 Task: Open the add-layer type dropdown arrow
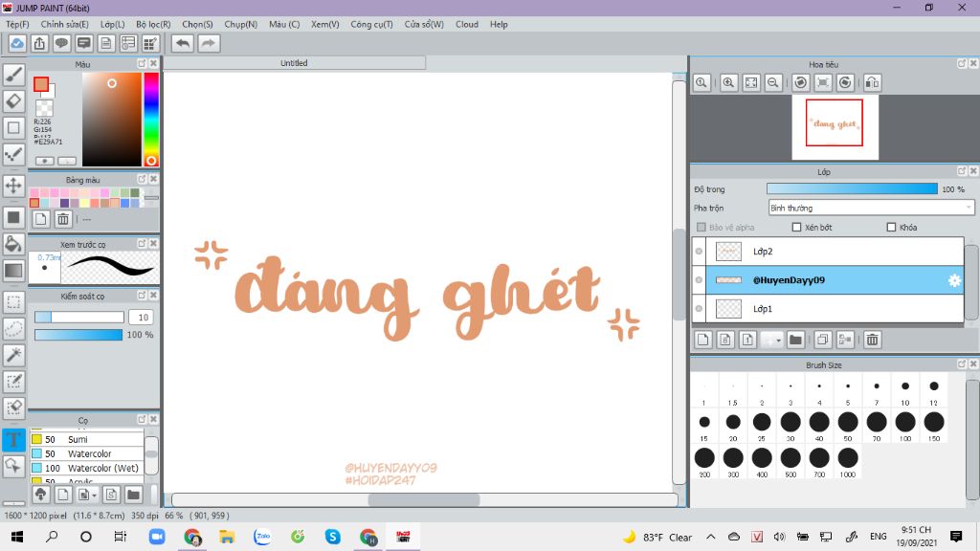coord(779,341)
